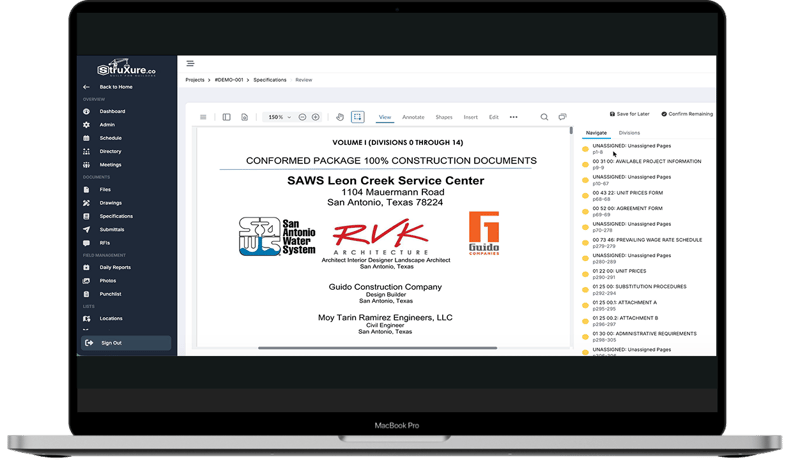Open the RFIs sidebar item
The image size is (800, 476).
(x=96, y=243)
